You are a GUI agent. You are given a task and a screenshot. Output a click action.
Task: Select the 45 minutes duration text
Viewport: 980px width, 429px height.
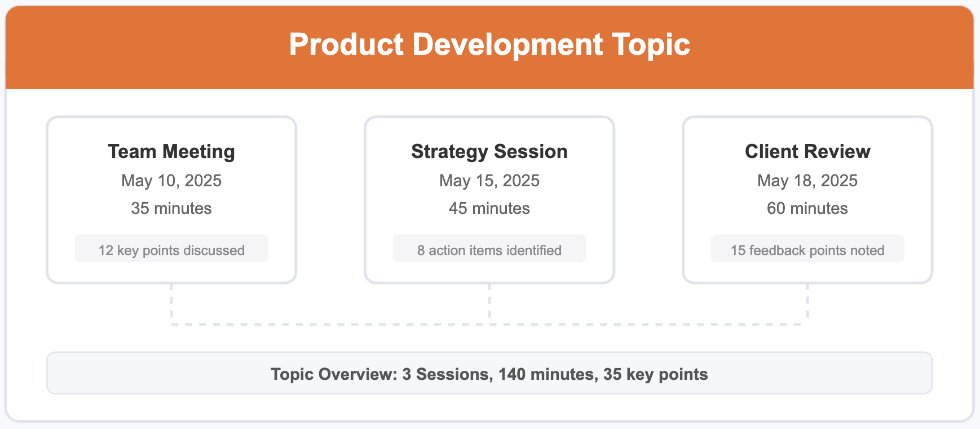tap(489, 208)
